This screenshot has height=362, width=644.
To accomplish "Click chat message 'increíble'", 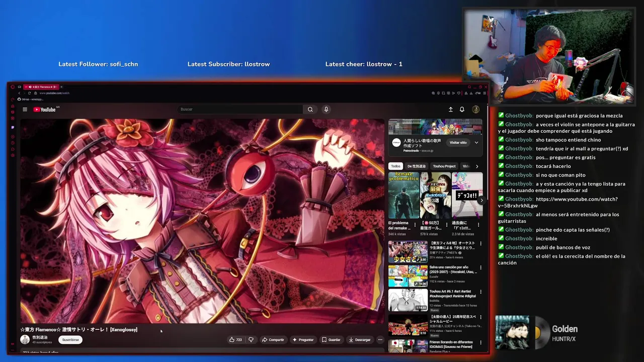I will (x=546, y=238).
